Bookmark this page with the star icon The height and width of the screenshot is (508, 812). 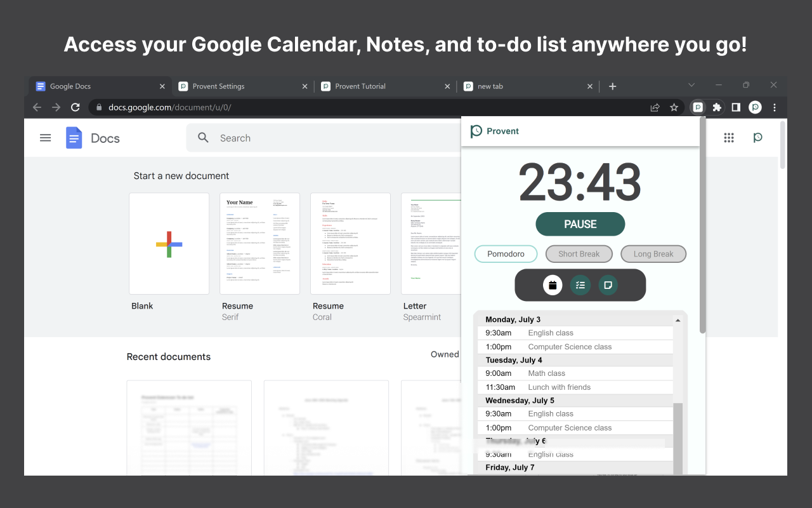tap(674, 107)
